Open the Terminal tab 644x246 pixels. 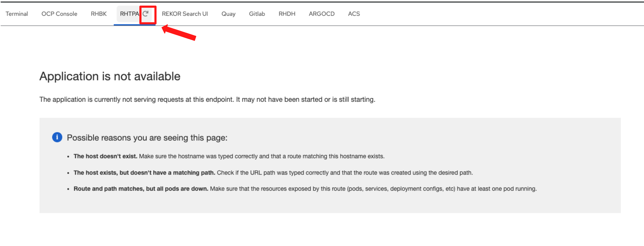17,14
